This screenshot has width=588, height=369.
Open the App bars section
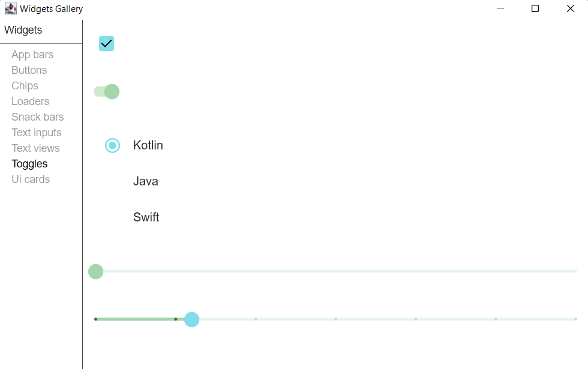(x=32, y=54)
